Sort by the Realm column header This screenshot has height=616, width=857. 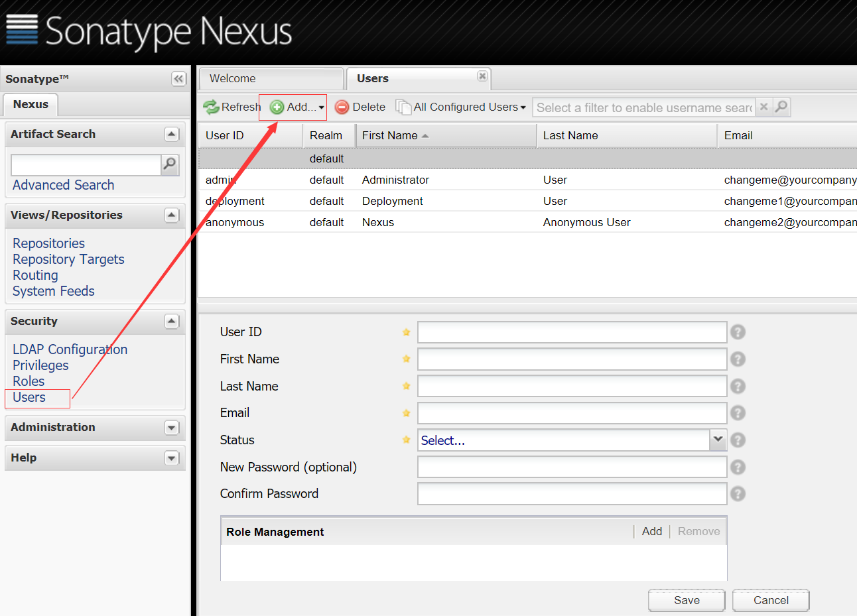pyautogui.click(x=328, y=135)
